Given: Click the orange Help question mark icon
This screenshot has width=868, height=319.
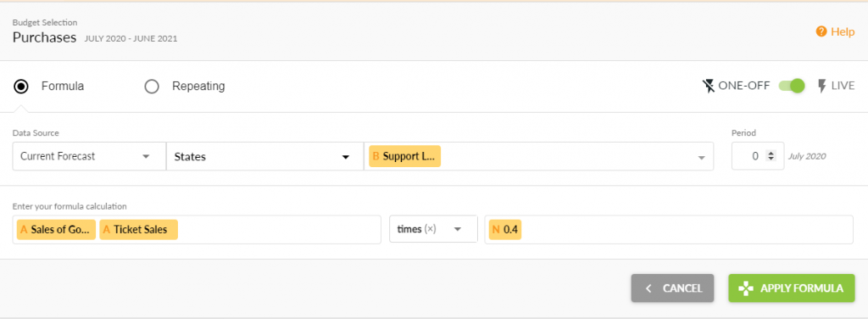Looking at the screenshot, I should (821, 31).
